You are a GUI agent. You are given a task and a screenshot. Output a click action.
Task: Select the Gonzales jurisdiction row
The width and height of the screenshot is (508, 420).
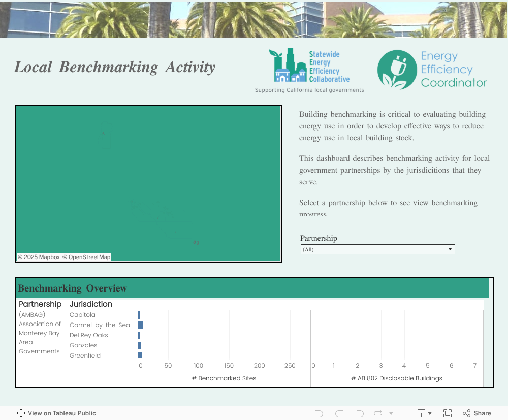[83, 345]
